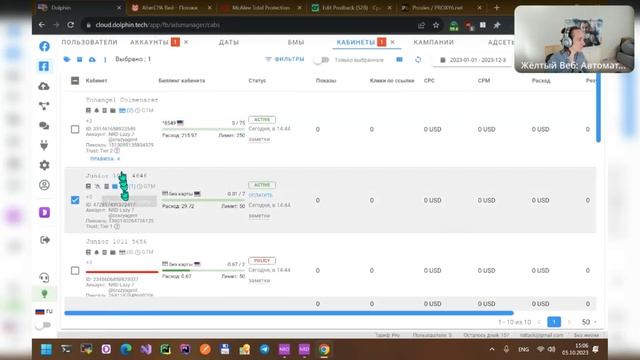Tick the Yohangel Colmenarez cabinet checkbox

point(75,129)
